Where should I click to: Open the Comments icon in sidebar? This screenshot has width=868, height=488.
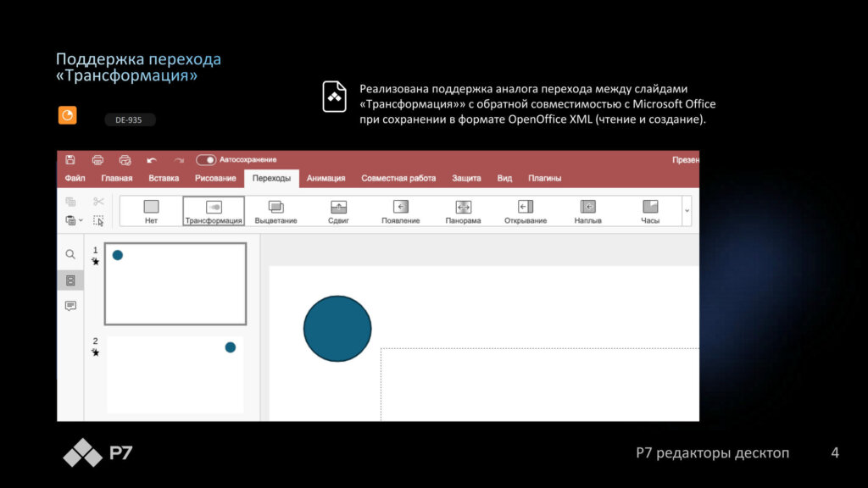(70, 306)
